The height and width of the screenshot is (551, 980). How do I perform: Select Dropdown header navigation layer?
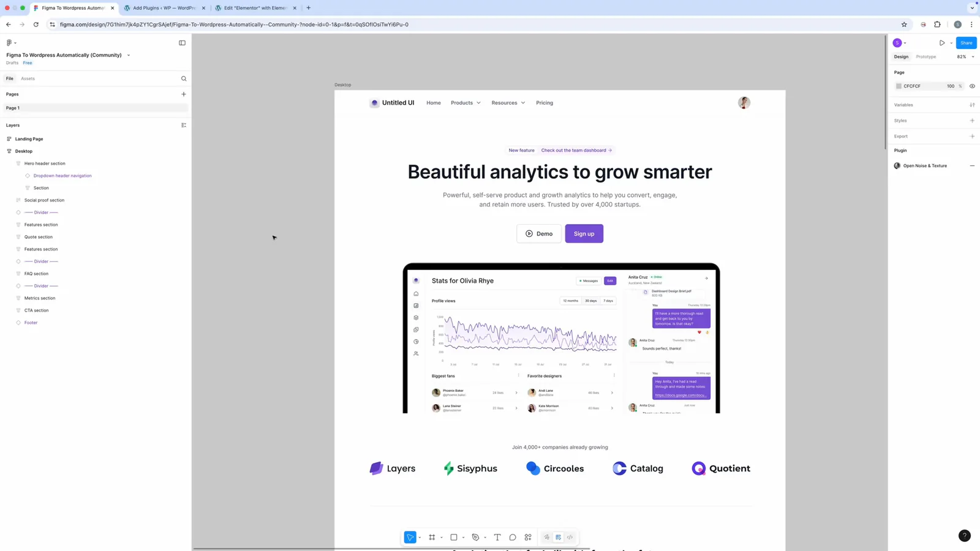62,176
